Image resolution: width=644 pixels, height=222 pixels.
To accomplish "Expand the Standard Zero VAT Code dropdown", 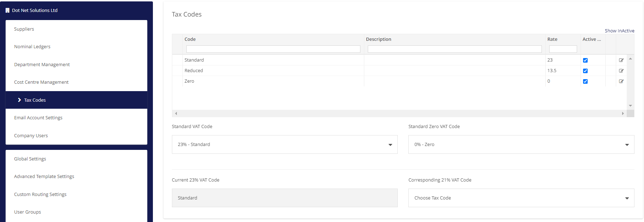I will point(521,145).
